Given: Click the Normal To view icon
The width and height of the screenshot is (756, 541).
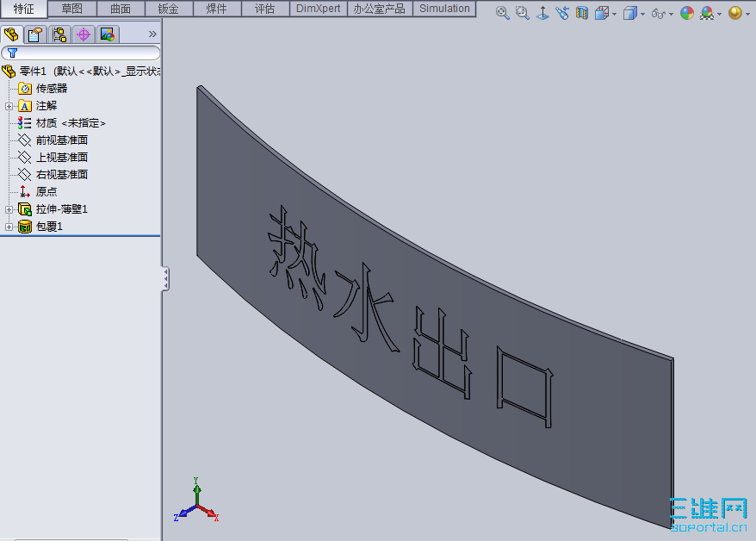Looking at the screenshot, I should point(542,13).
